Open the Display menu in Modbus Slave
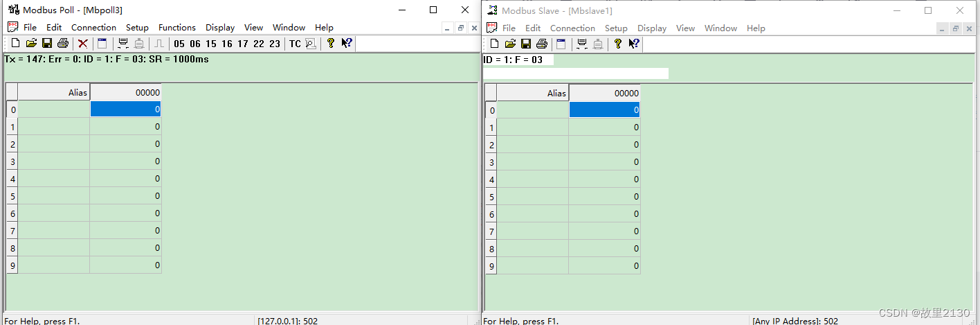980x325 pixels. point(652,28)
